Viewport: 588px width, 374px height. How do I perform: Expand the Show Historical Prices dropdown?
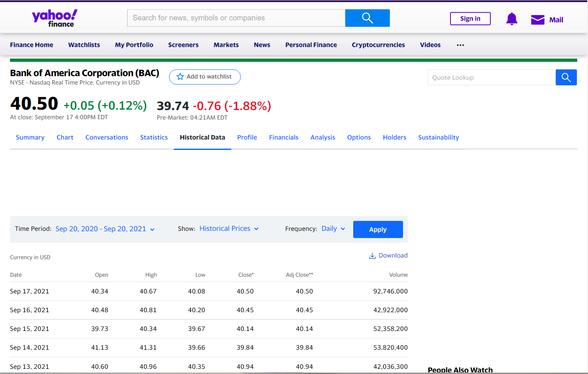[x=229, y=228]
